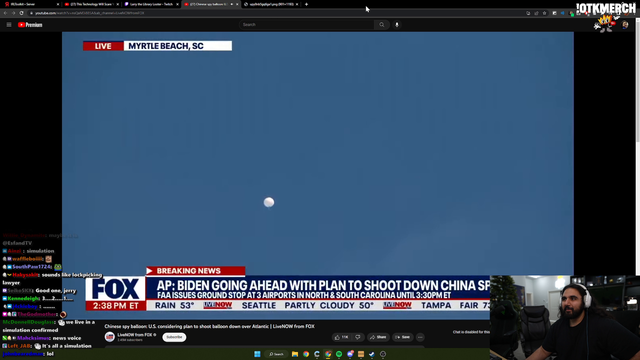Click the FOX news video player

[x=318, y=176]
